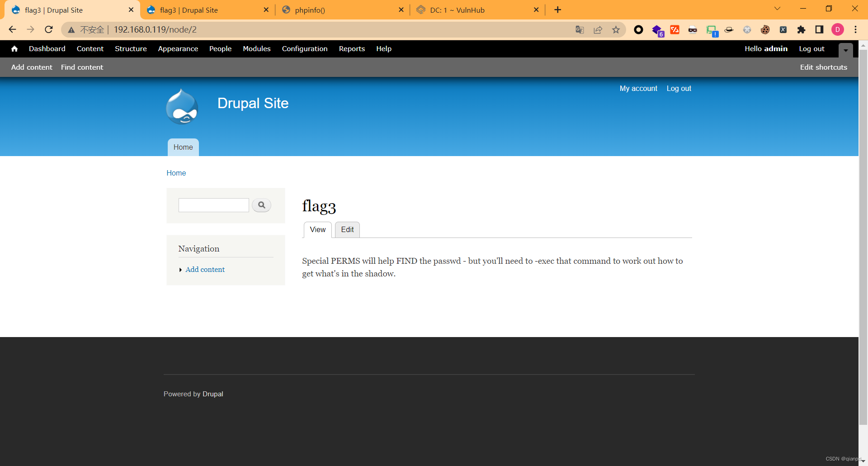The image size is (868, 466).
Task: Click the Drupal home icon in admin toolbar
Action: 14,49
